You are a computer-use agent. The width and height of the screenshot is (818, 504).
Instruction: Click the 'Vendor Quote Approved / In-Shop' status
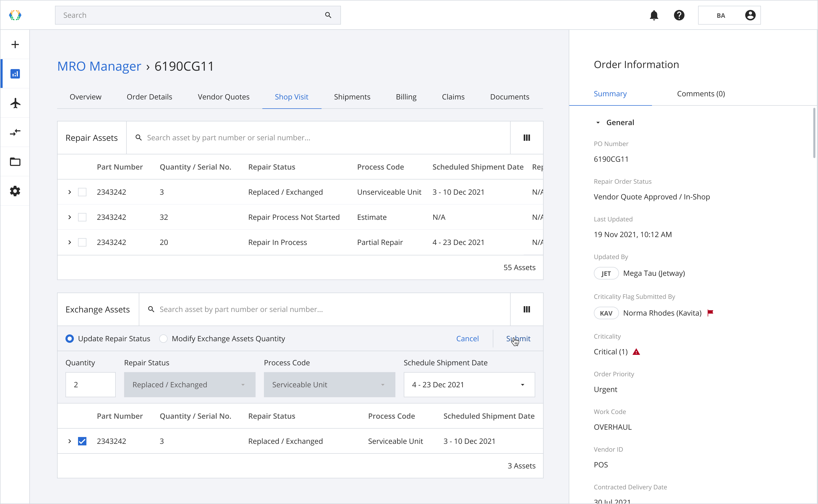coord(652,197)
